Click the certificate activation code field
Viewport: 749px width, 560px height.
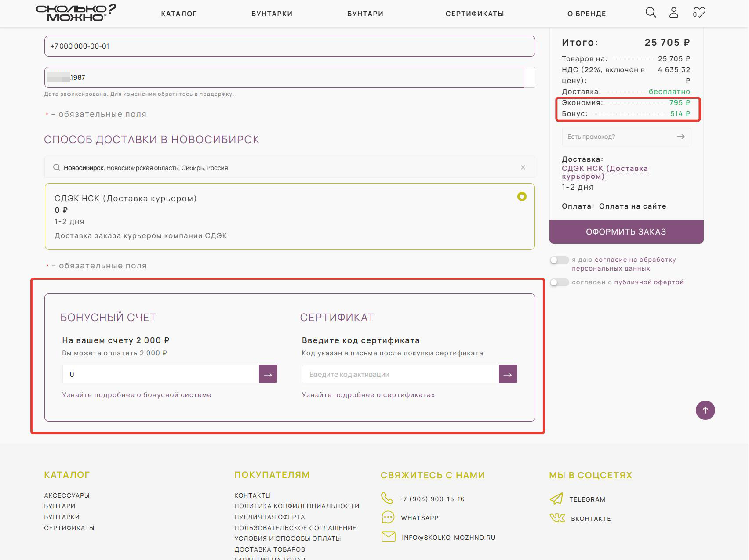coord(400,374)
